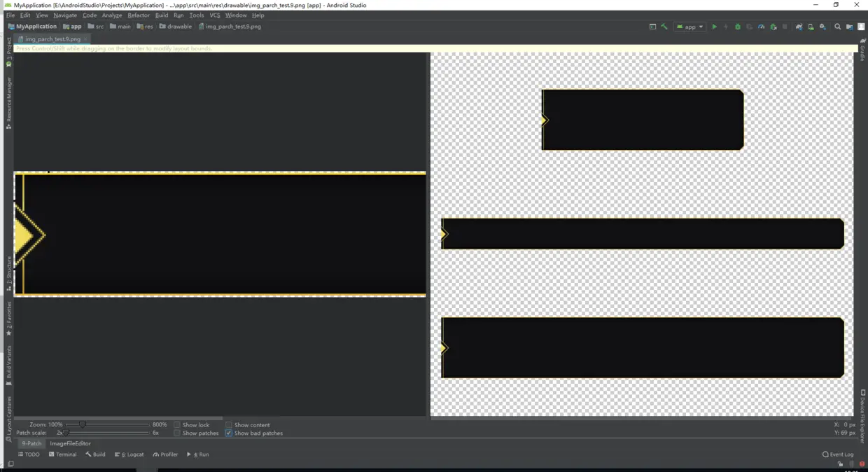Open the Profiler tool window at bottom
The image size is (868, 472).
tap(165, 454)
